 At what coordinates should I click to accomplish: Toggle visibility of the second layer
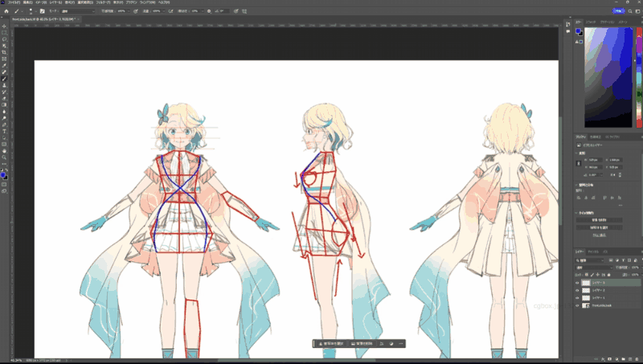pyautogui.click(x=577, y=290)
